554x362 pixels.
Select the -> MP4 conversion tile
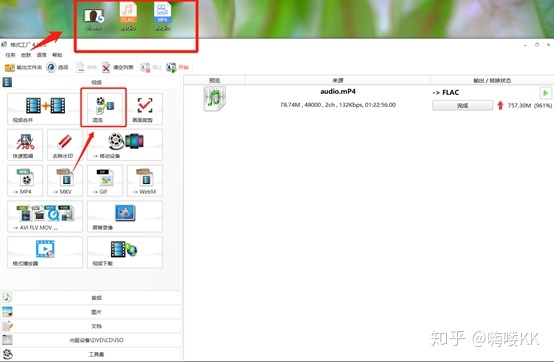pyautogui.click(x=25, y=180)
